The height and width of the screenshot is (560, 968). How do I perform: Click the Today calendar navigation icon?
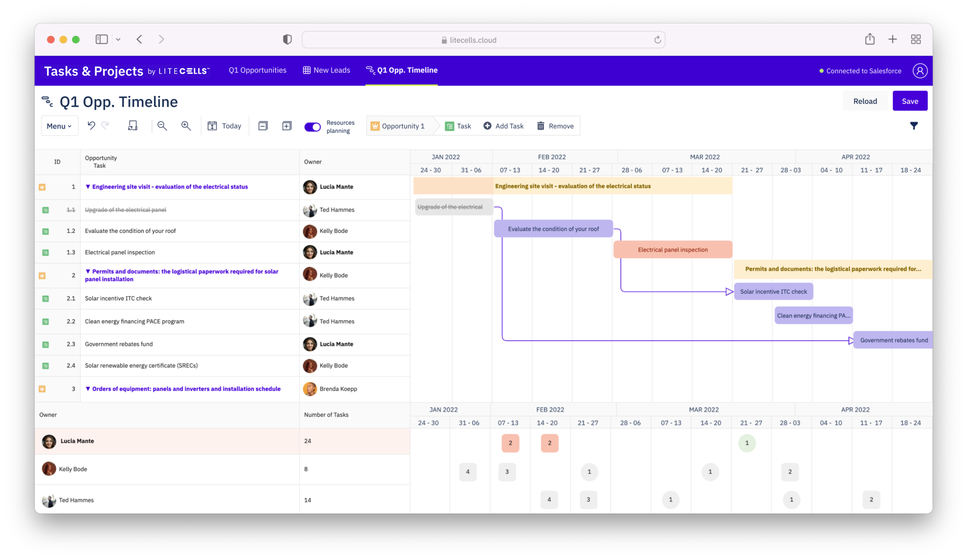[212, 126]
